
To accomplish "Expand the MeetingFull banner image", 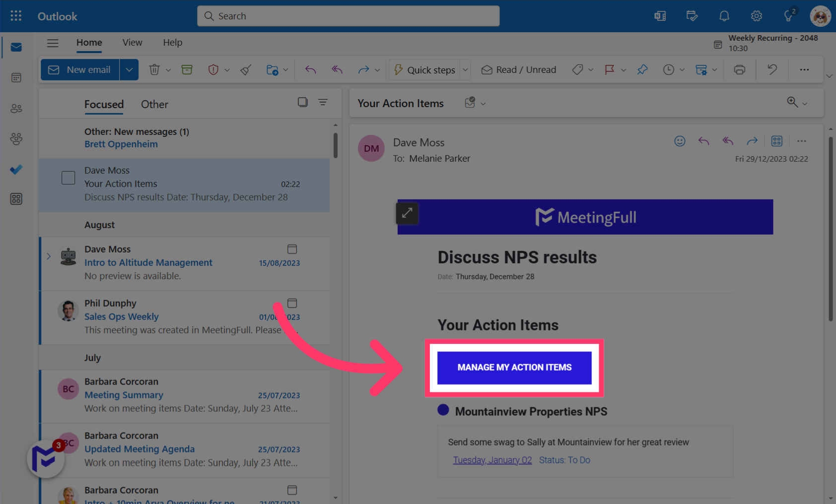I will coord(407,213).
